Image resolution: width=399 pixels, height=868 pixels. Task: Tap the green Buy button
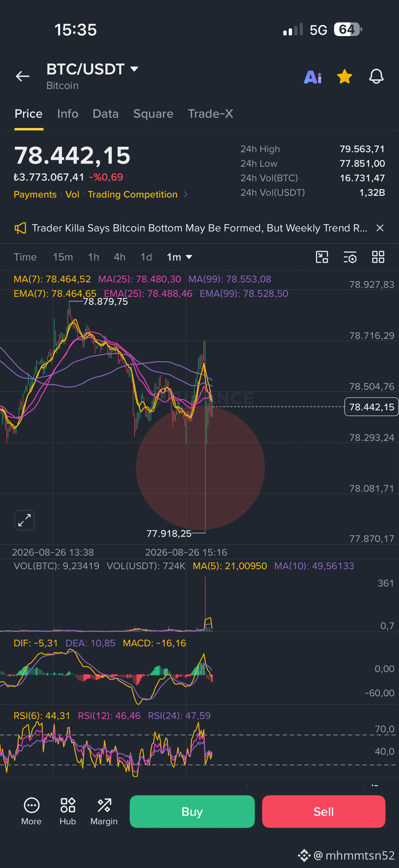coord(192,812)
